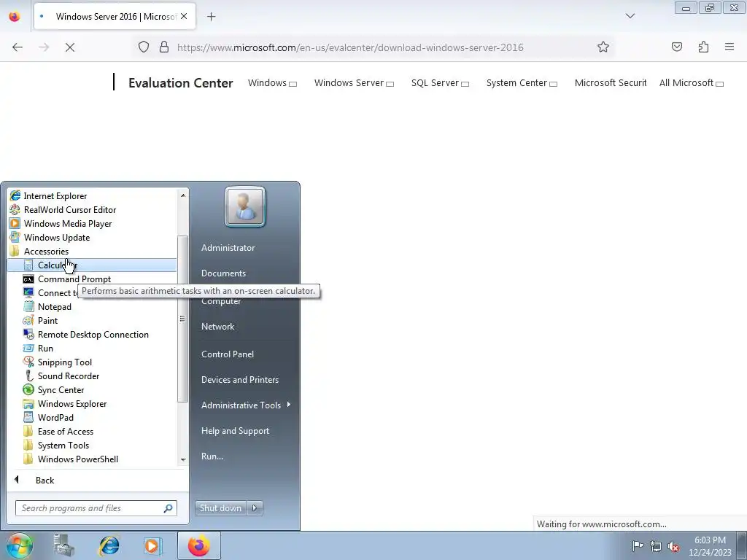
Task: Open Devices and Printers
Action: (239, 380)
